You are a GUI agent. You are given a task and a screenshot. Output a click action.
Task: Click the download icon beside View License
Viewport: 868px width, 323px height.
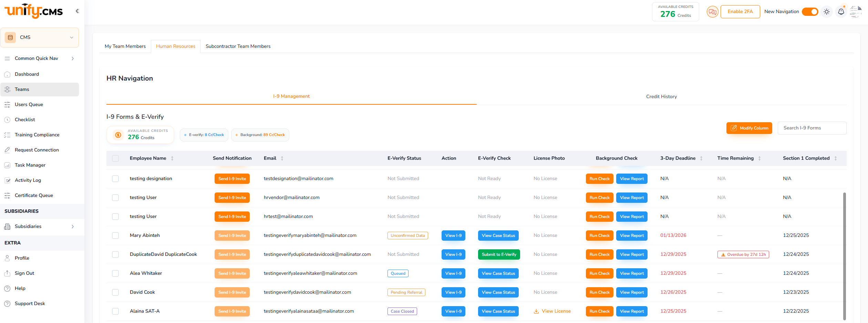point(536,311)
